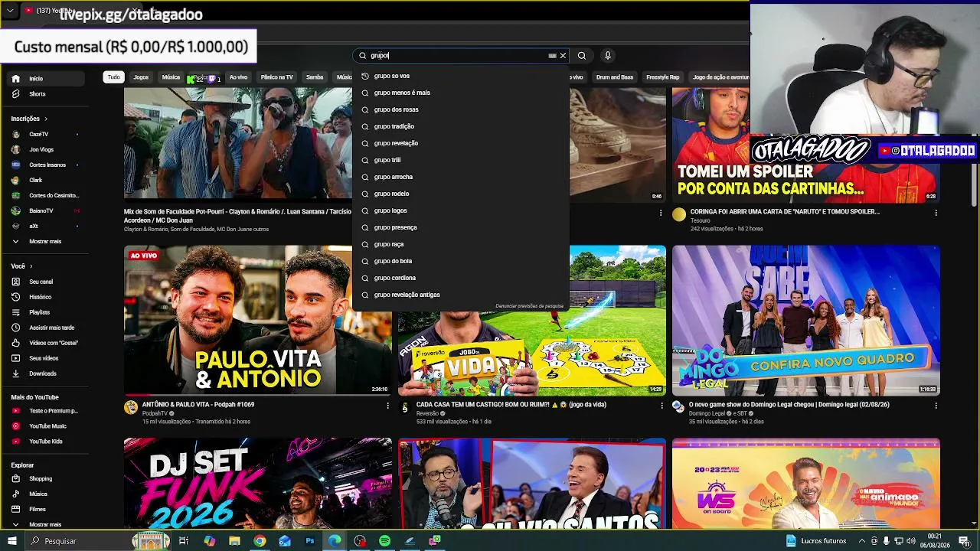
Task: Open options menu for Podpah #1069 video
Action: coord(387,406)
